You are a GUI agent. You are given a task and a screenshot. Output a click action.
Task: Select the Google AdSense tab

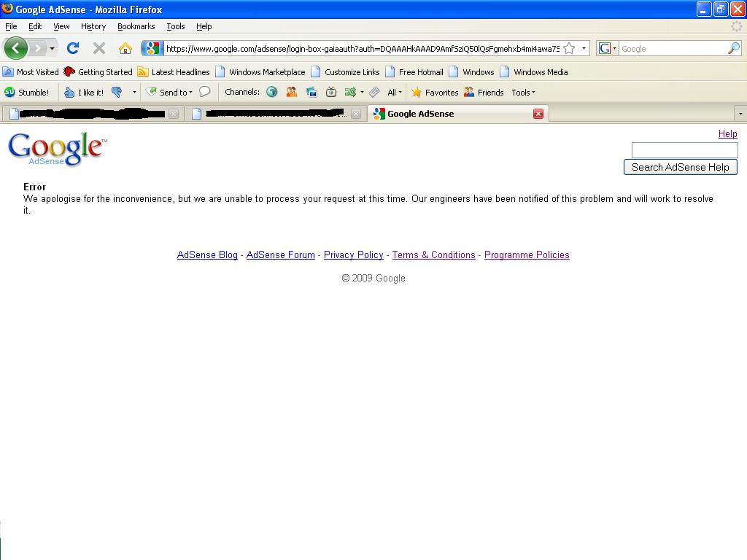point(458,113)
